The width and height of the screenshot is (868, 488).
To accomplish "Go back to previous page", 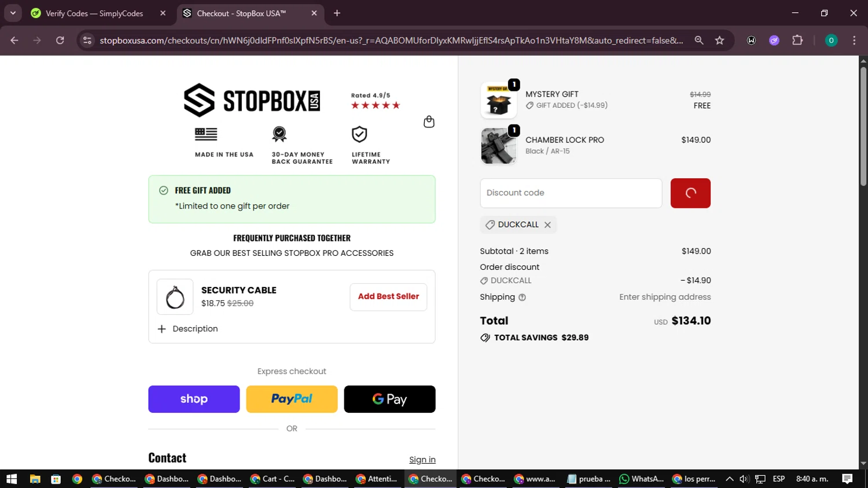I will tap(14, 41).
